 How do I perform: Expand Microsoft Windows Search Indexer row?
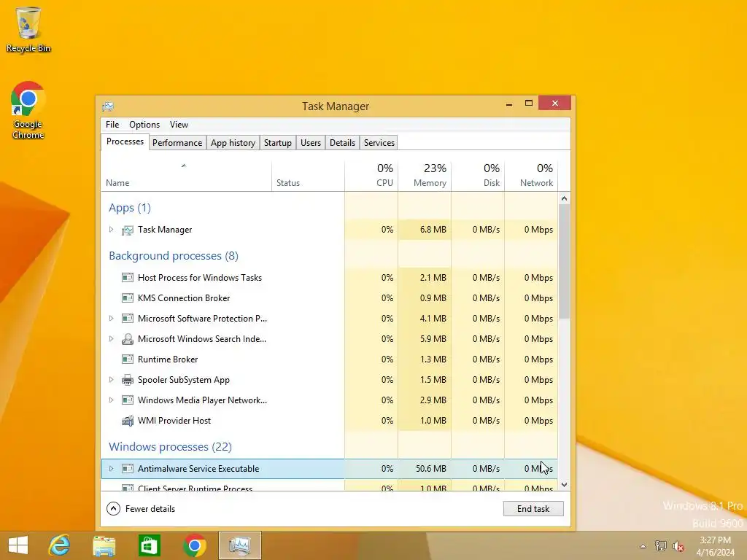[111, 338]
